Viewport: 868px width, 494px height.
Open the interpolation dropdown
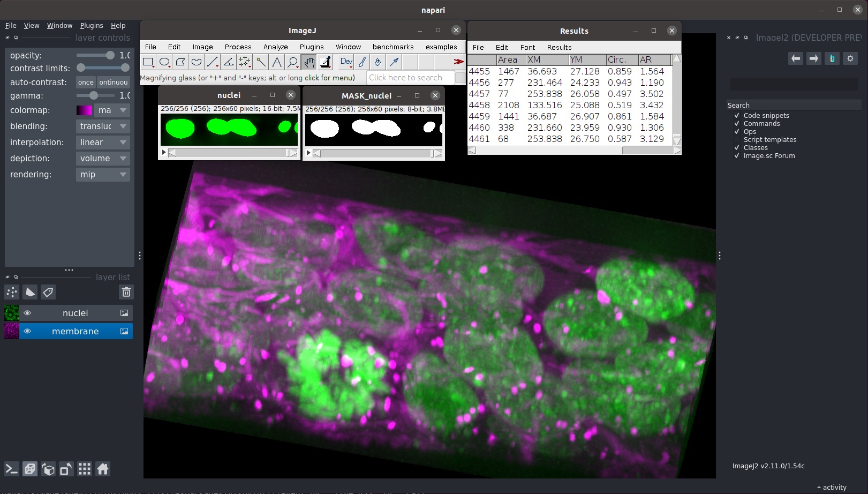[x=103, y=143]
